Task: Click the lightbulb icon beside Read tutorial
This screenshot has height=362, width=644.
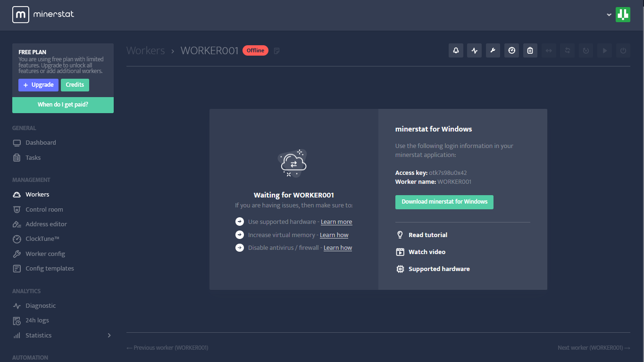Action: [400, 235]
